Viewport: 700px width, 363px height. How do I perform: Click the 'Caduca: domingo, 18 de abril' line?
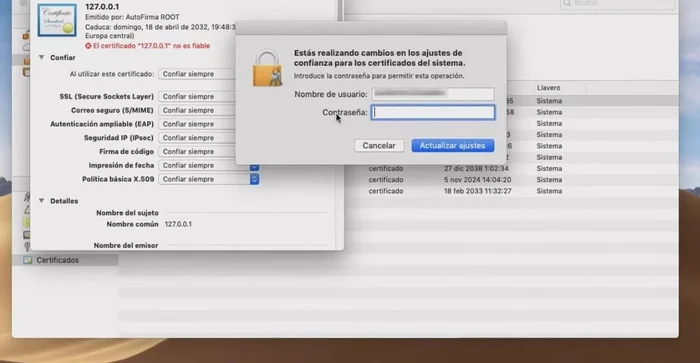[x=160, y=27]
